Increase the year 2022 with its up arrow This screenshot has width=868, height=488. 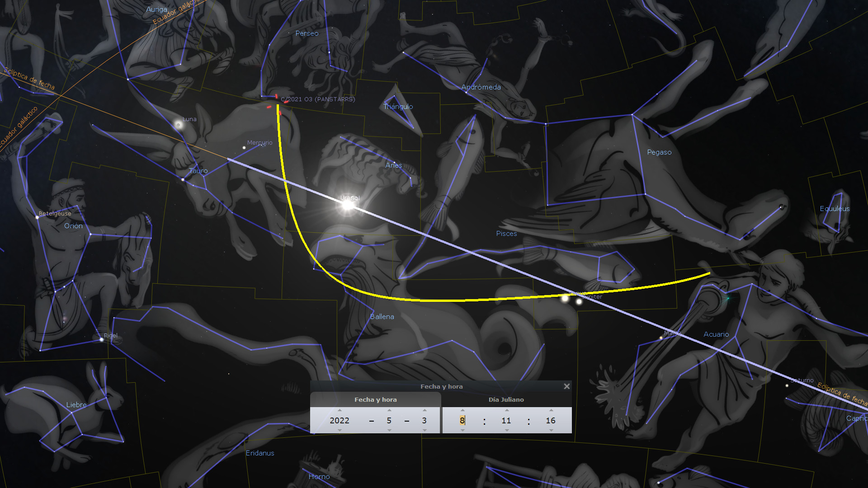340,410
